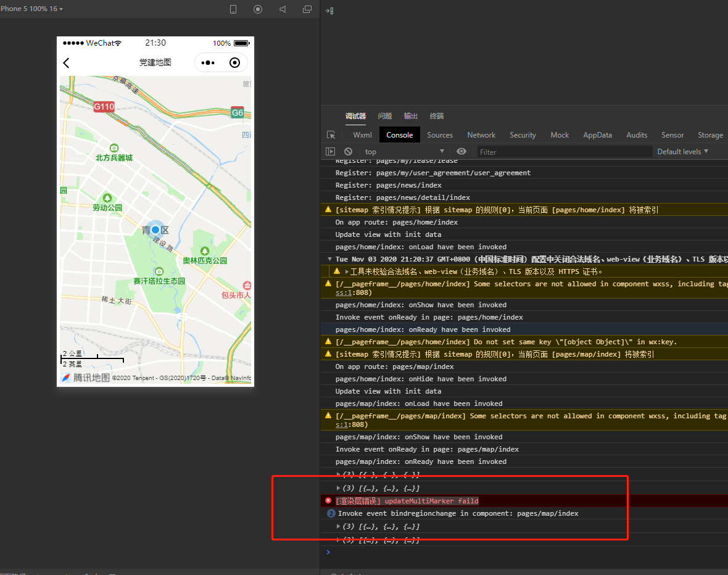This screenshot has width=728, height=575.
Task: Switch to the 问题 tab
Action: point(385,116)
